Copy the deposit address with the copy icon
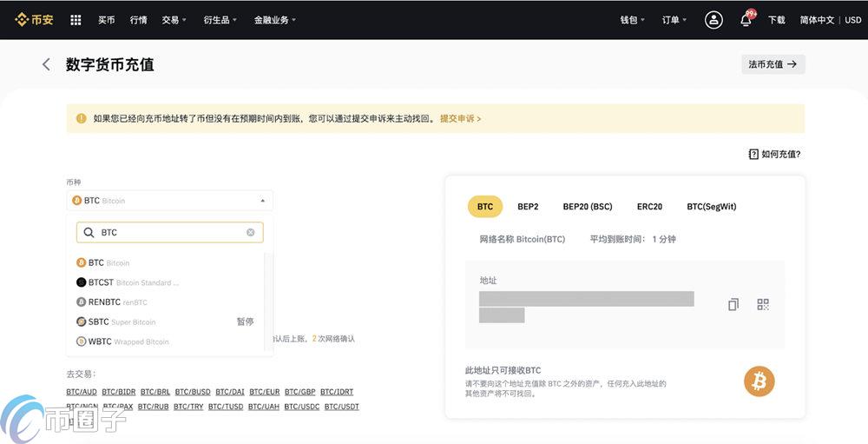 pyautogui.click(x=733, y=304)
